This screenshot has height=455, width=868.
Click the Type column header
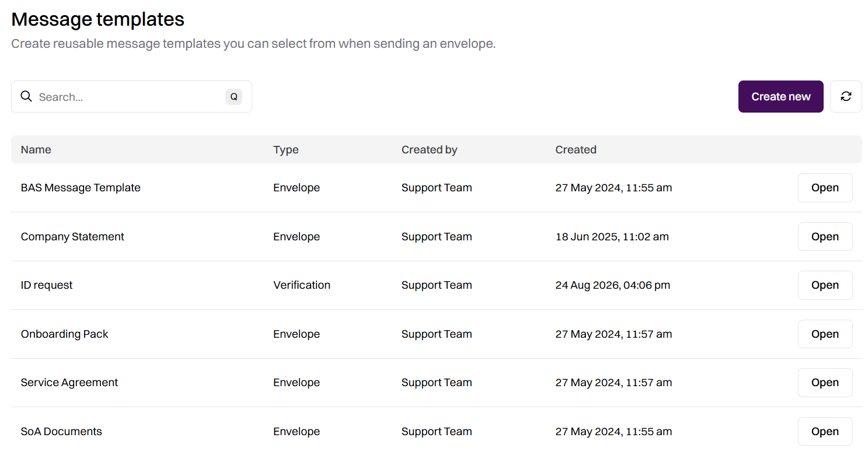coord(286,150)
